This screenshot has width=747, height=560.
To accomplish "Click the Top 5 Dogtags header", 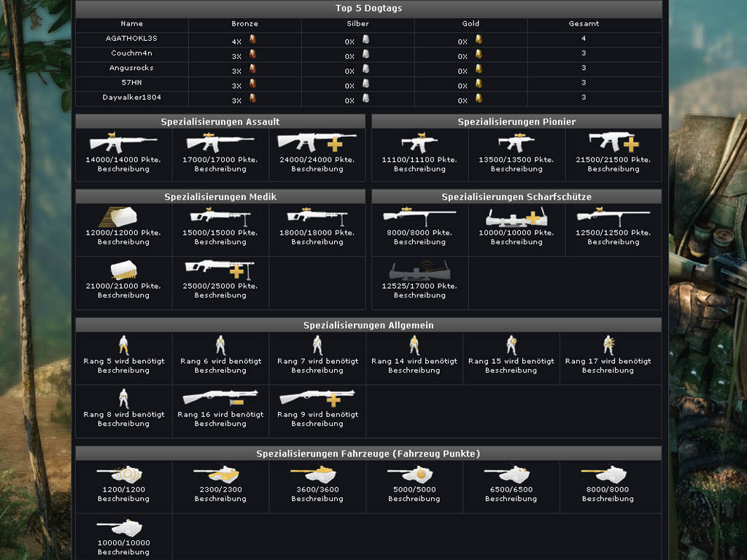I will (x=368, y=9).
